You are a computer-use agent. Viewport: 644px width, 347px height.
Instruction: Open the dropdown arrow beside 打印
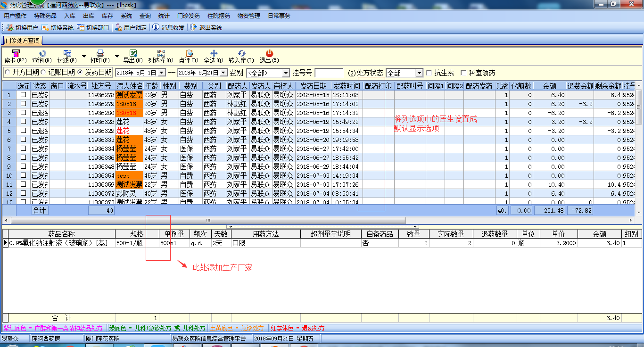point(117,56)
